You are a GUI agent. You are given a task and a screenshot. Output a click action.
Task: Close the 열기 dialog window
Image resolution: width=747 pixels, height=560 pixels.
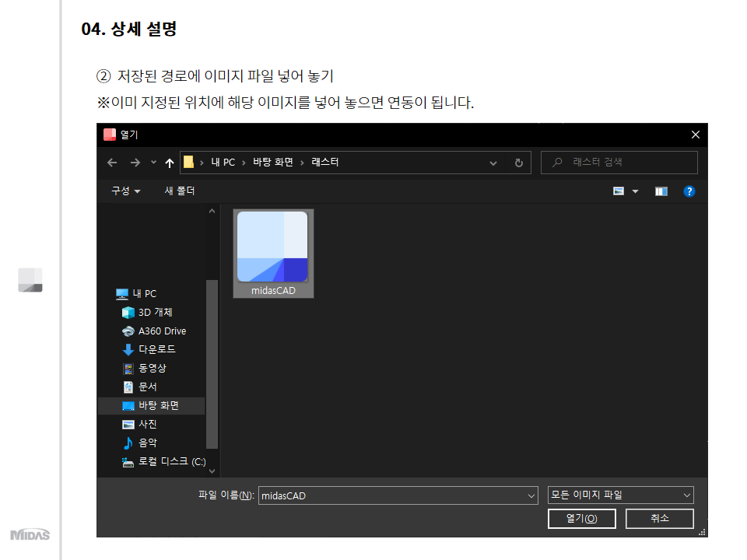tap(696, 135)
